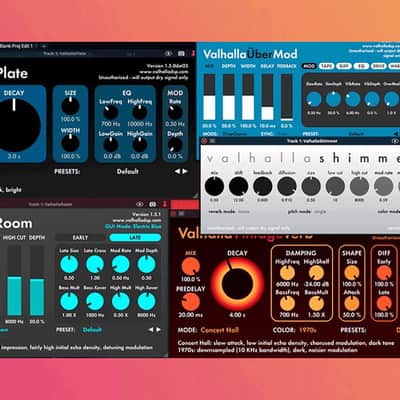Select next preset arrow in Room
Viewport: 400px width, 400px height.
(x=158, y=329)
